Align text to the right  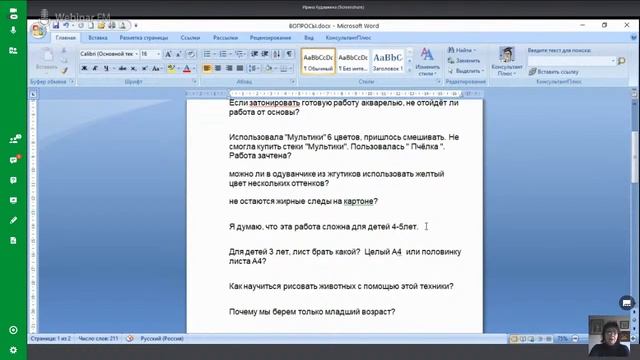[229, 68]
